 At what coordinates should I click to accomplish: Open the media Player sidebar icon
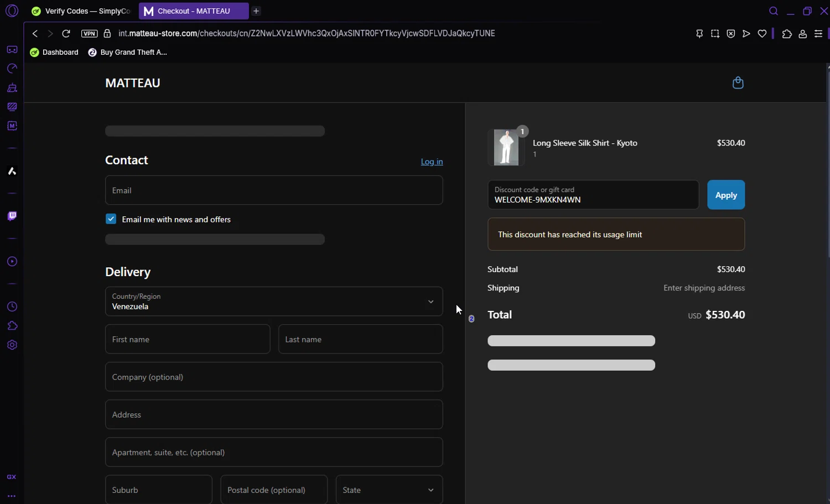pyautogui.click(x=12, y=262)
